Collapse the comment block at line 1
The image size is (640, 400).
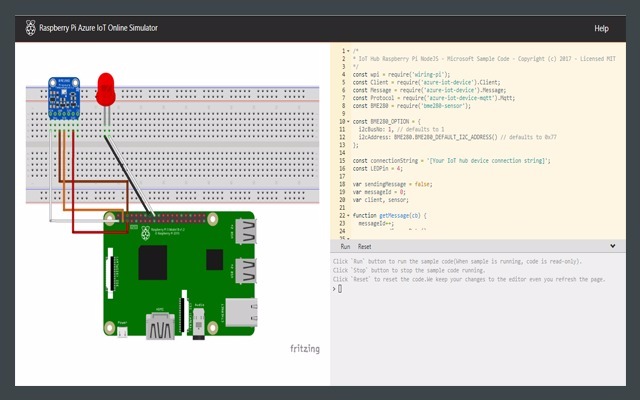[x=347, y=51]
